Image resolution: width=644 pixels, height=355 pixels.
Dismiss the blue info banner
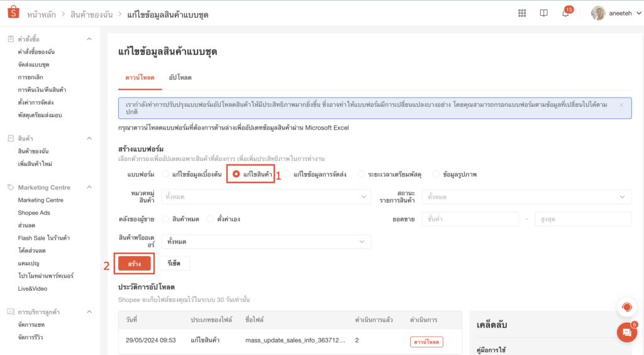pos(621,105)
